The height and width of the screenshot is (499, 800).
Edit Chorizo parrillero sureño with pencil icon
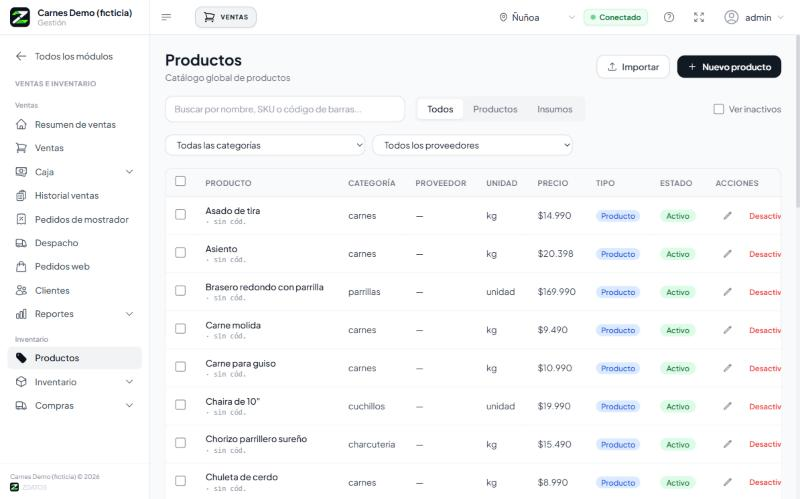(x=728, y=444)
